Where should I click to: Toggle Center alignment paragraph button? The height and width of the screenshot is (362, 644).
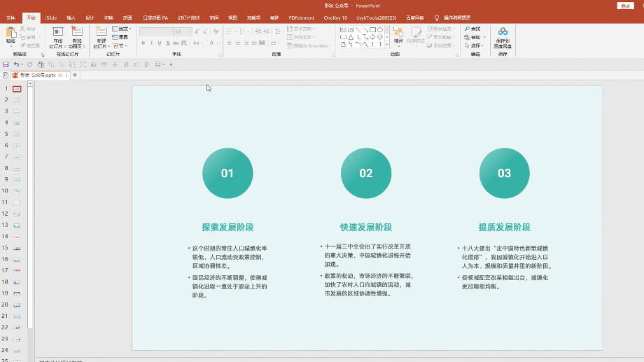tap(238, 43)
